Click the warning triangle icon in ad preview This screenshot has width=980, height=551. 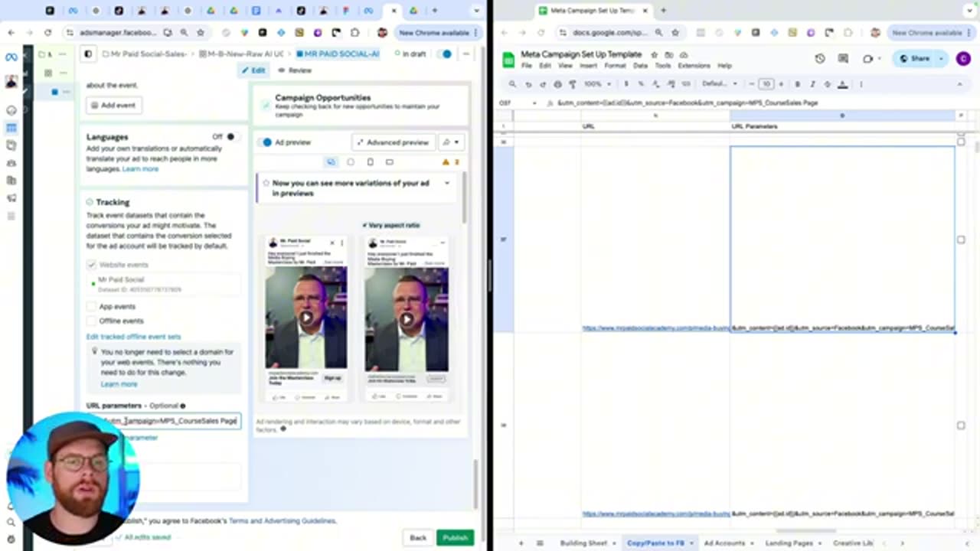tap(446, 162)
